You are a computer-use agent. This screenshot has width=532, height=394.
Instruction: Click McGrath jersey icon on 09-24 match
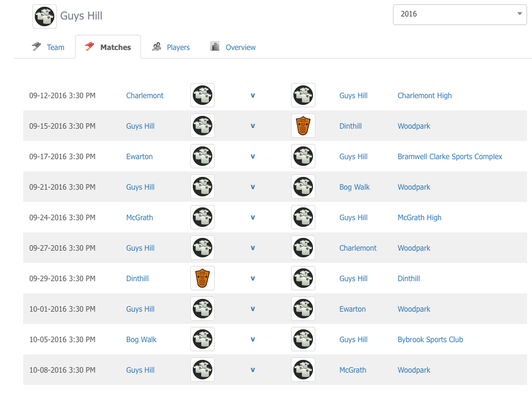[x=203, y=217]
